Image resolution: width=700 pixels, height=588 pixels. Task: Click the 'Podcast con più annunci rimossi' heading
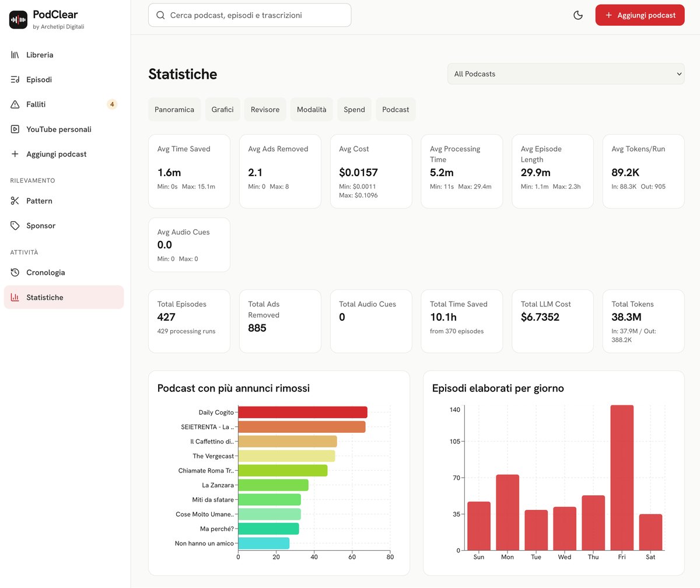tap(233, 388)
